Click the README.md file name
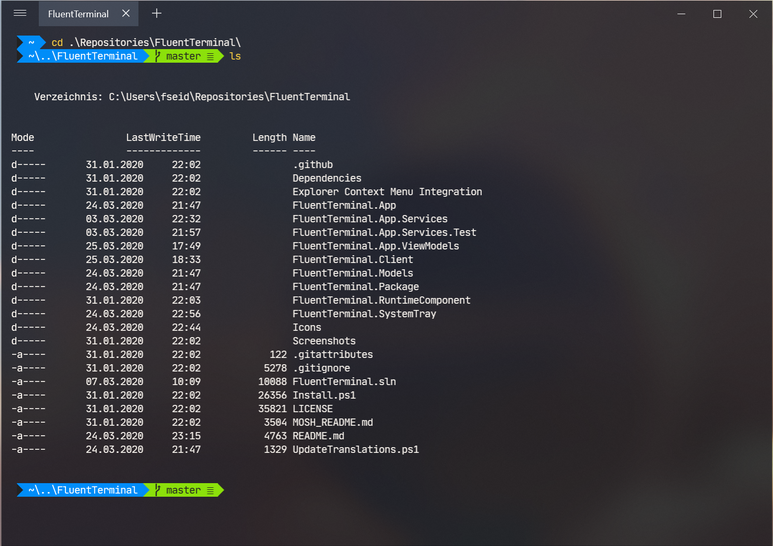Image resolution: width=773 pixels, height=546 pixels. tap(318, 436)
